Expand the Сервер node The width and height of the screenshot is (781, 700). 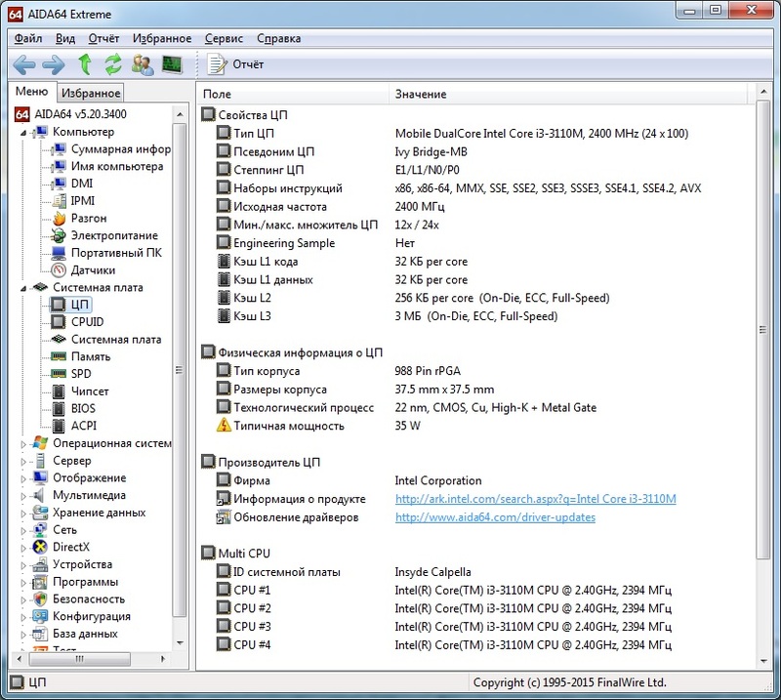23,462
